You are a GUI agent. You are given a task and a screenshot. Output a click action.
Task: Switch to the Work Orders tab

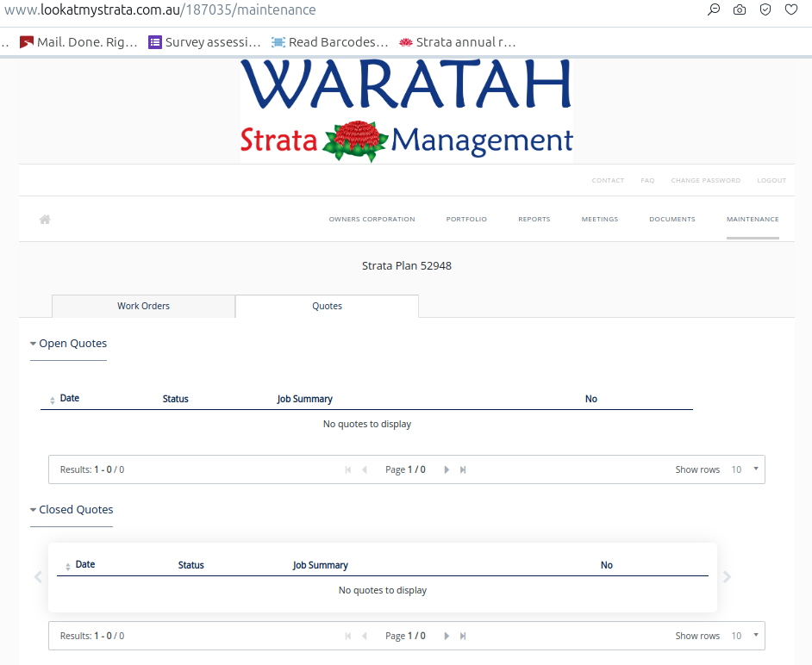(143, 307)
